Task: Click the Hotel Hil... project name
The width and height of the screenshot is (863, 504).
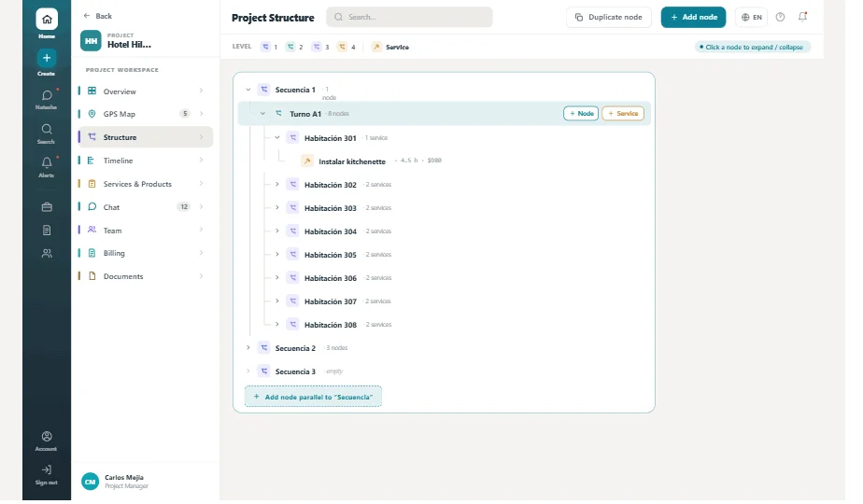Action: pyautogui.click(x=129, y=45)
